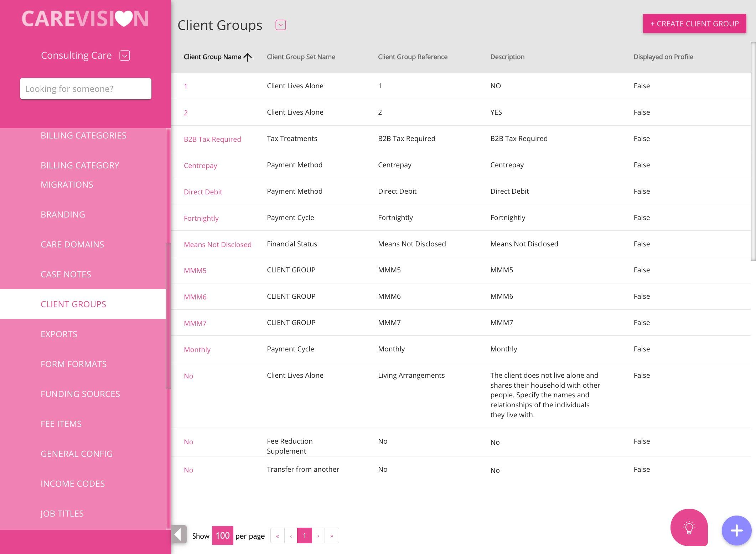This screenshot has height=554, width=756.
Task: Open the B2B Tax Required group link
Action: (212, 139)
